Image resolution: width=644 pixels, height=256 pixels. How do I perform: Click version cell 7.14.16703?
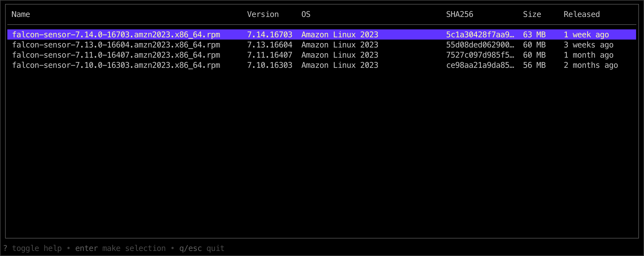click(270, 35)
